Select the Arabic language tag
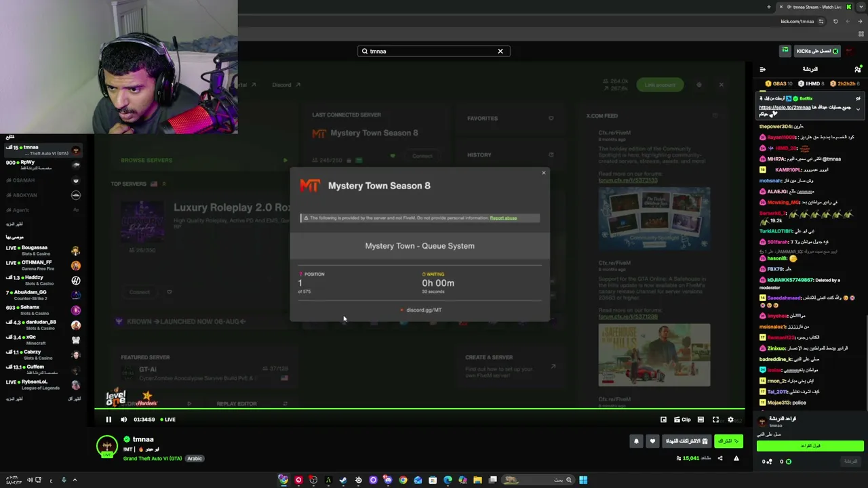The width and height of the screenshot is (868, 488). pos(195,459)
